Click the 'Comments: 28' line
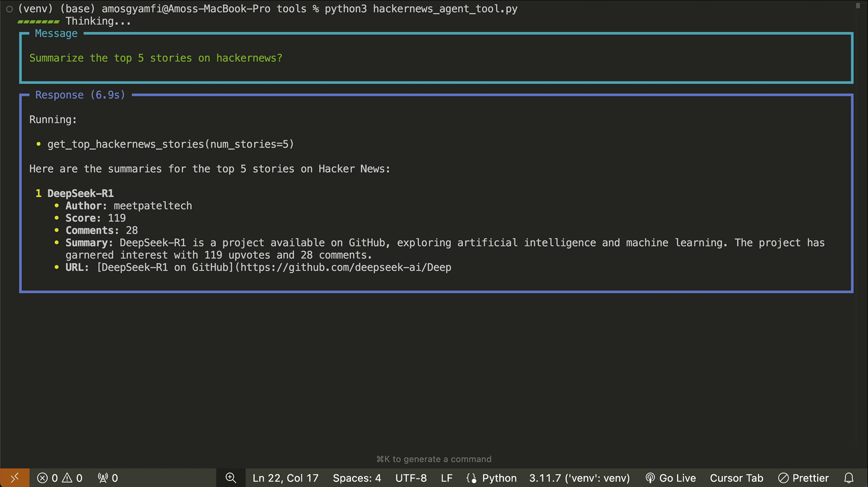Image resolution: width=868 pixels, height=487 pixels. click(101, 230)
